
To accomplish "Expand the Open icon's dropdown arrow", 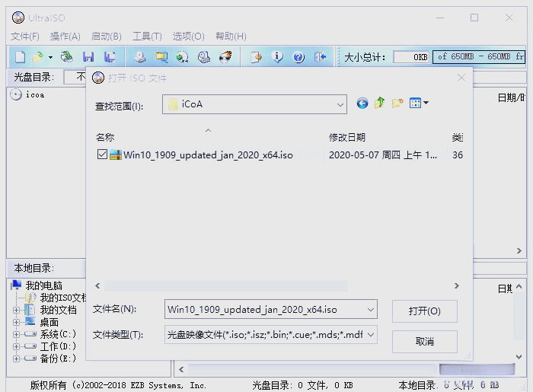I will (50, 57).
